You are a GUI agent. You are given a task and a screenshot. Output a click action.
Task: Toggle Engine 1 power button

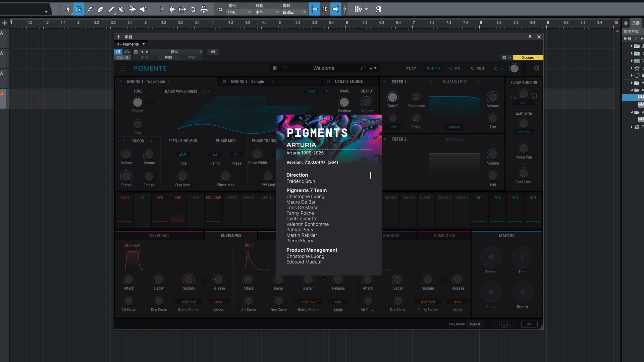120,81
